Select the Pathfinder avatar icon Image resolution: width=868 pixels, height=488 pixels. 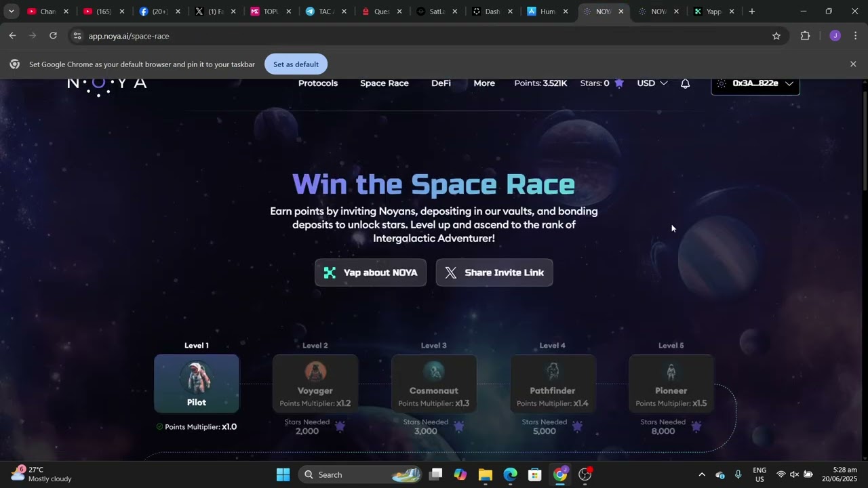tap(553, 371)
